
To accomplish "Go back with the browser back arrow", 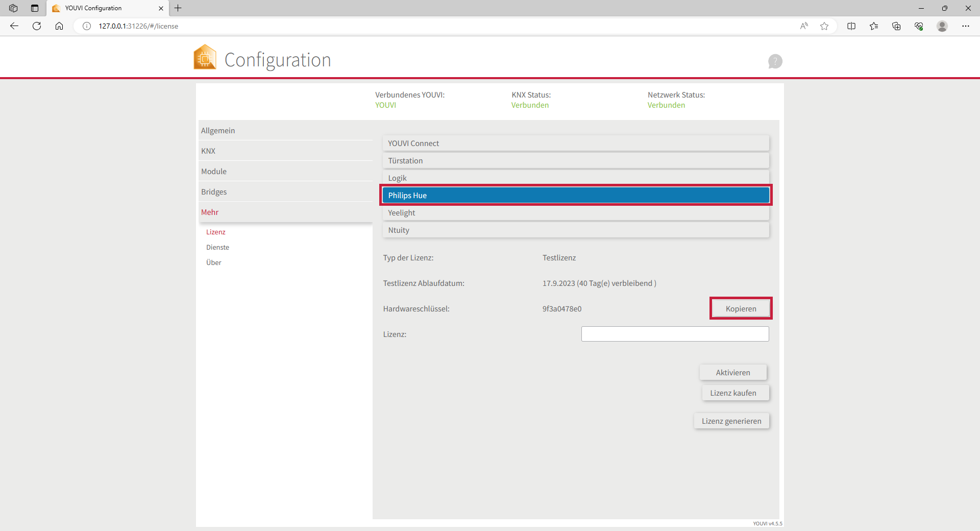I will pyautogui.click(x=14, y=26).
